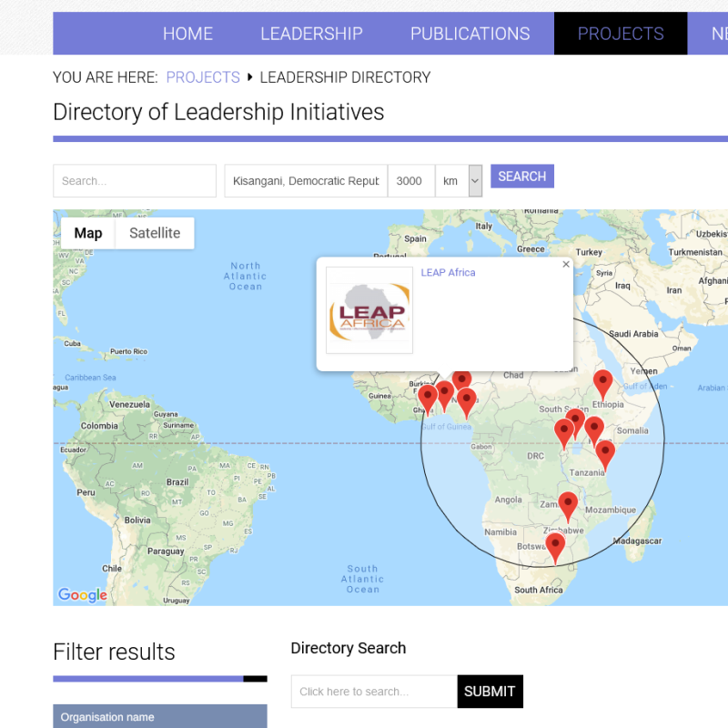Click the map pin over Zambia
This screenshot has height=728, width=728.
pos(568,504)
